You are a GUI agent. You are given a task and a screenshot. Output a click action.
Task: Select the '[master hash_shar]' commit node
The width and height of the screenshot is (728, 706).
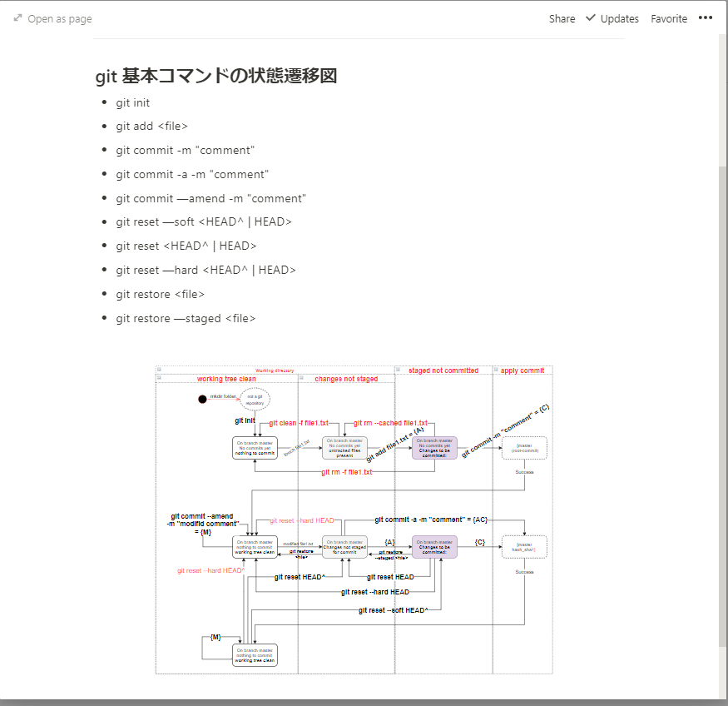coord(524,546)
